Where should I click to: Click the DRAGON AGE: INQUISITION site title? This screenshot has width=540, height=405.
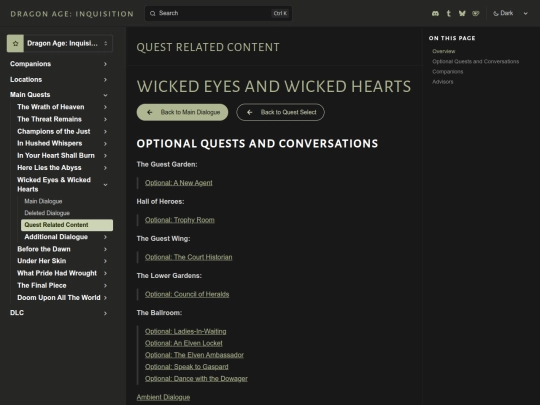72,14
